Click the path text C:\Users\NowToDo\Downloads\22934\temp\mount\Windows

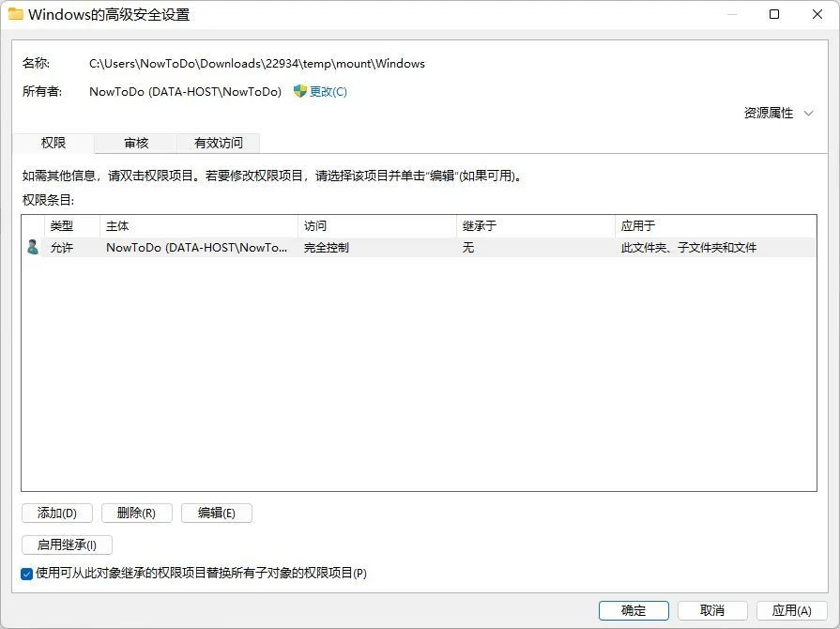[257, 64]
